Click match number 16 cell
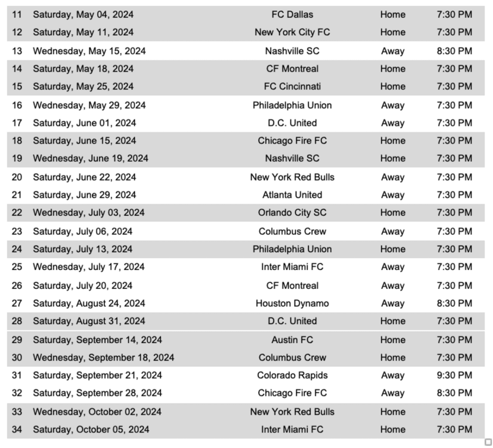493x448 pixels. click(x=17, y=106)
